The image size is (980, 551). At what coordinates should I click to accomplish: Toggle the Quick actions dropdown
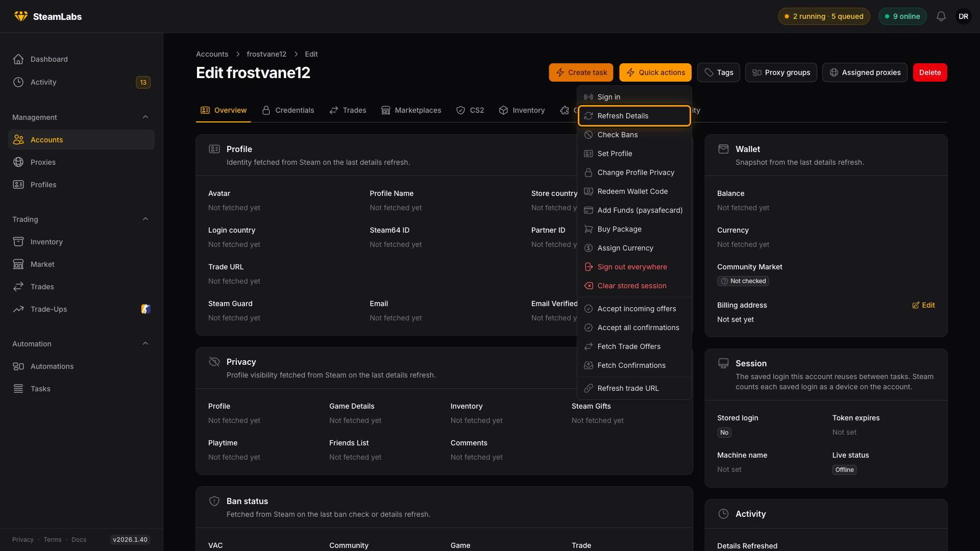655,72
